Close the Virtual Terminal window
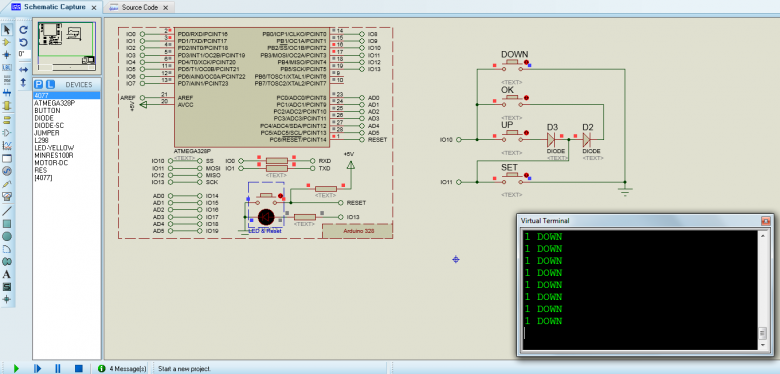Viewport: 780px width, 374px height. 766,220
